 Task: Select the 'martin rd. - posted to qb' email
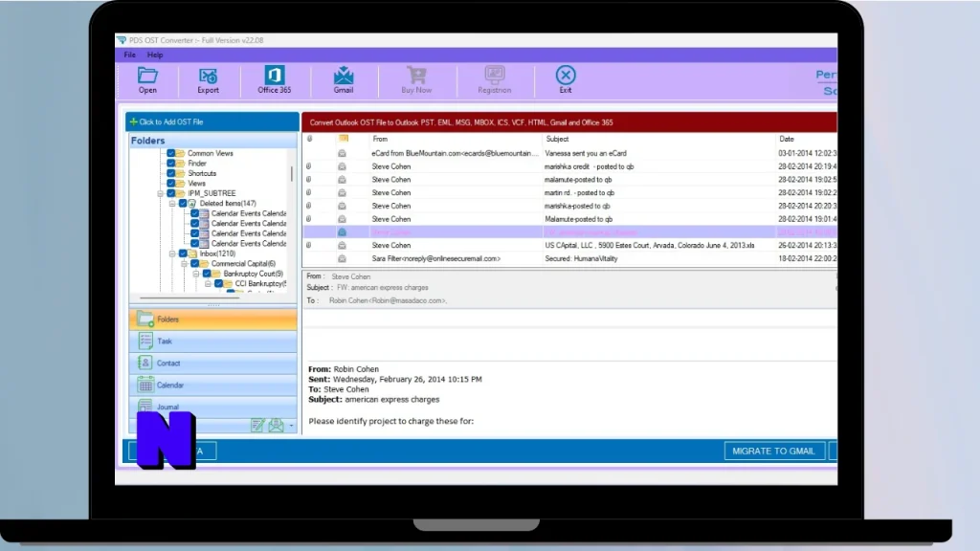[579, 193]
